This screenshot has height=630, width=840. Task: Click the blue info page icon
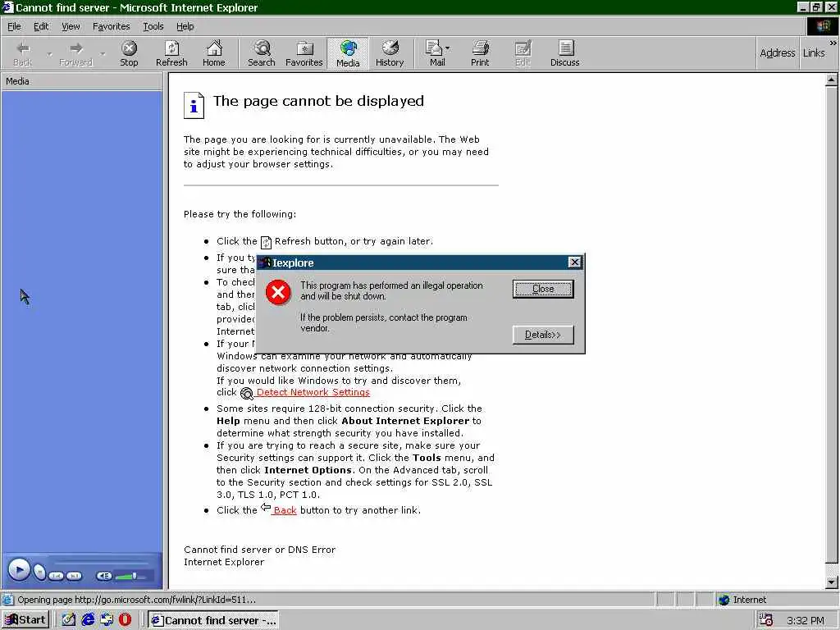194,105
